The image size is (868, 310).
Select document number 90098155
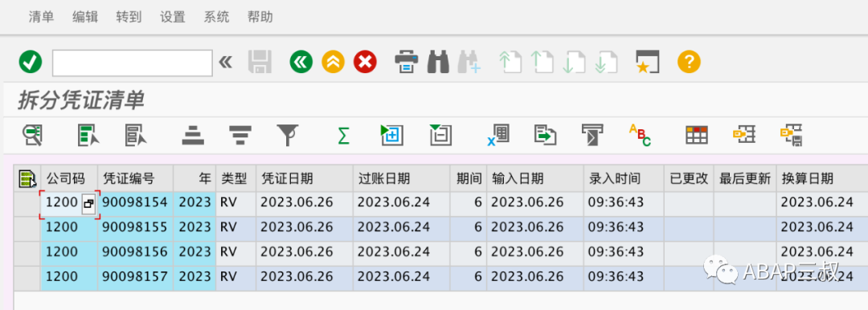coord(136,227)
